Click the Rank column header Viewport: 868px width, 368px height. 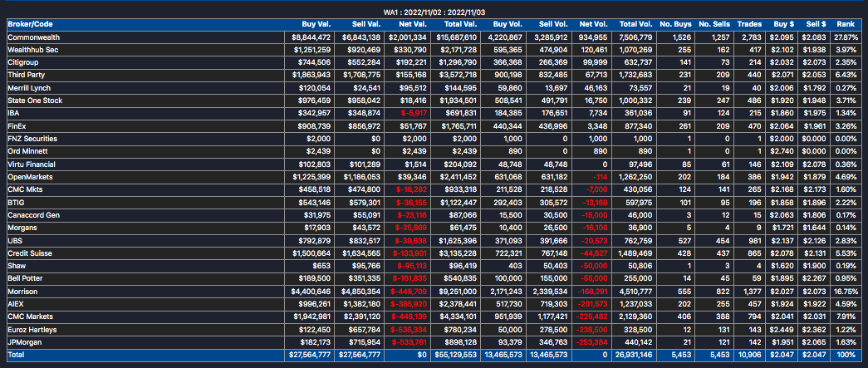pos(846,24)
